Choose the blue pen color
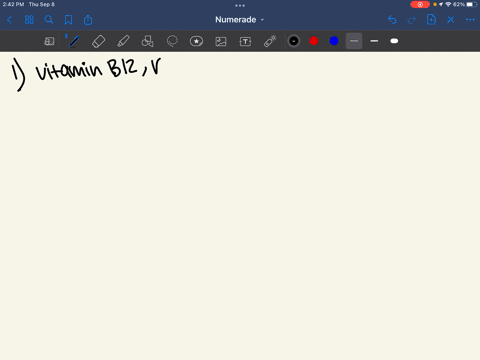 click(334, 41)
